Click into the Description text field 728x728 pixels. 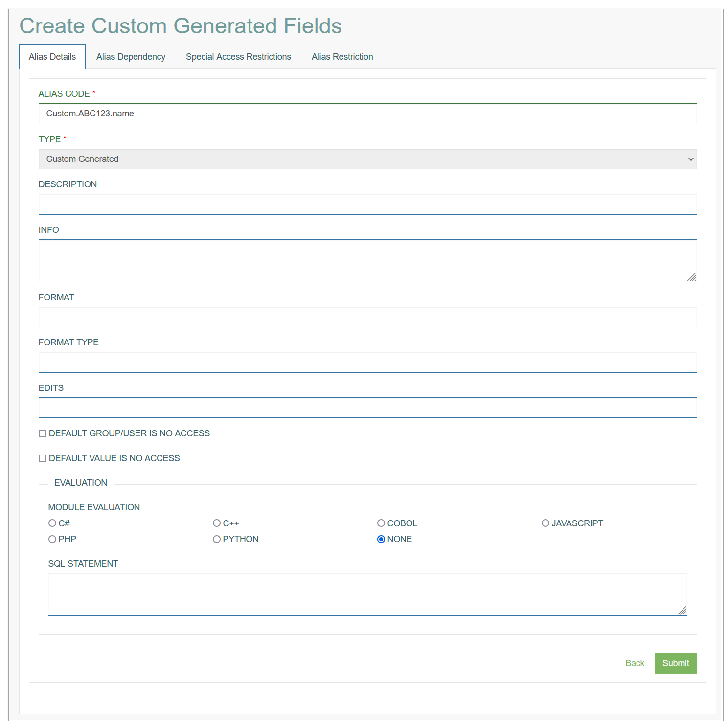click(x=367, y=204)
